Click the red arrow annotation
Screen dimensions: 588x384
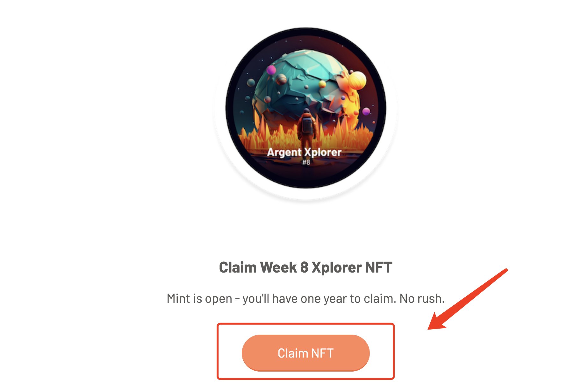467,299
